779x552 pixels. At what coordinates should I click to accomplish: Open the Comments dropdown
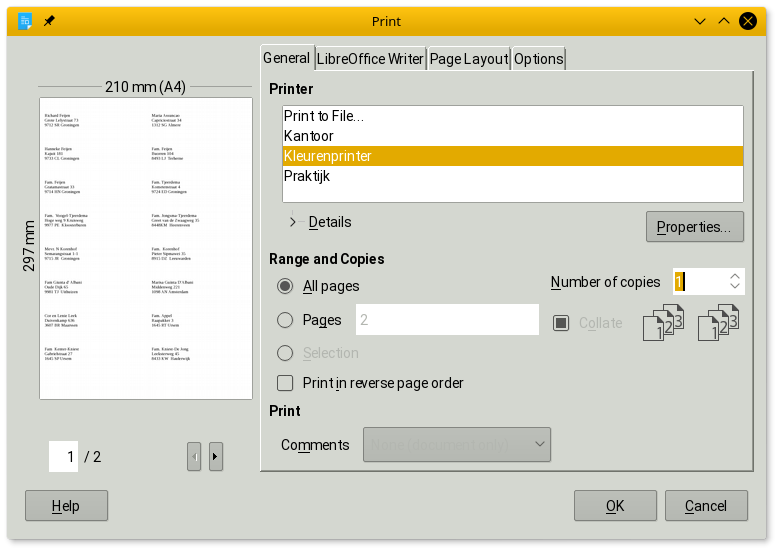pos(457,444)
